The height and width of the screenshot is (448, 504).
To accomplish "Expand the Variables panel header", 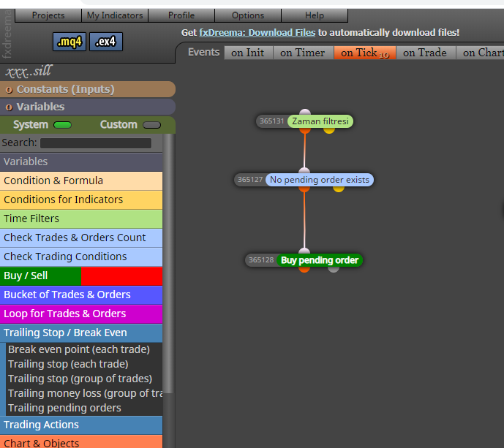I will pyautogui.click(x=88, y=107).
